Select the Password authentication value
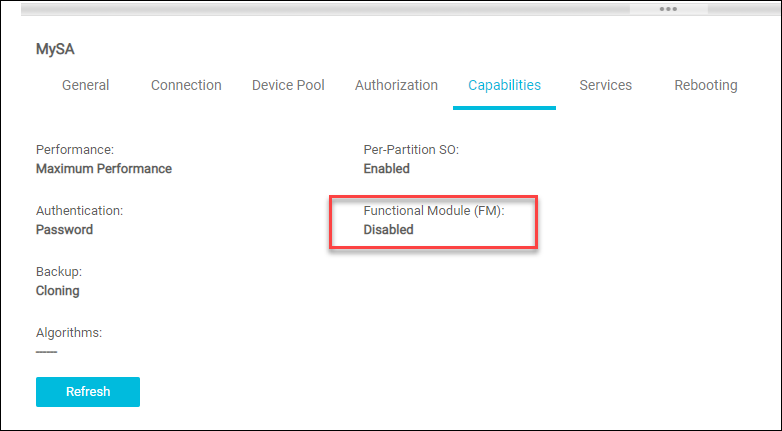 (x=64, y=230)
